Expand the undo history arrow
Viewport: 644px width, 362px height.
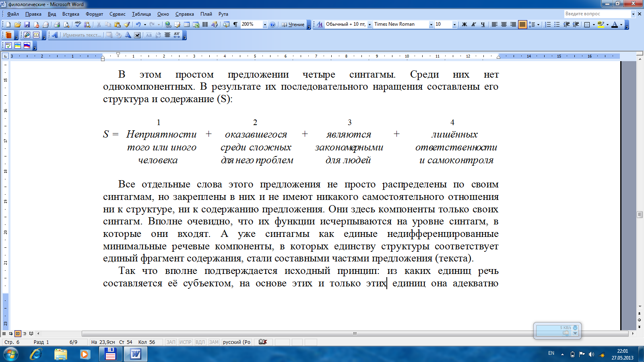point(145,25)
